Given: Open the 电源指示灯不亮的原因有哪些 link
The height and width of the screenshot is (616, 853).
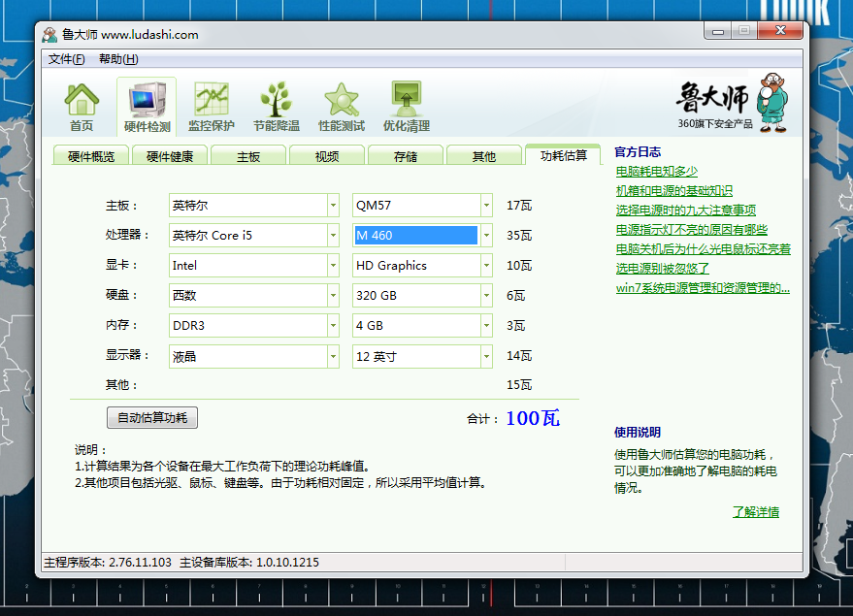Looking at the screenshot, I should [x=692, y=230].
